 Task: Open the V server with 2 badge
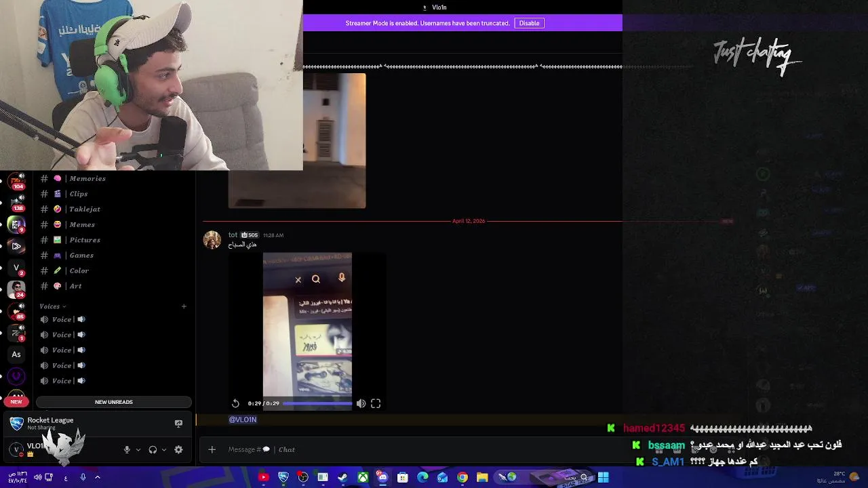tap(16, 268)
